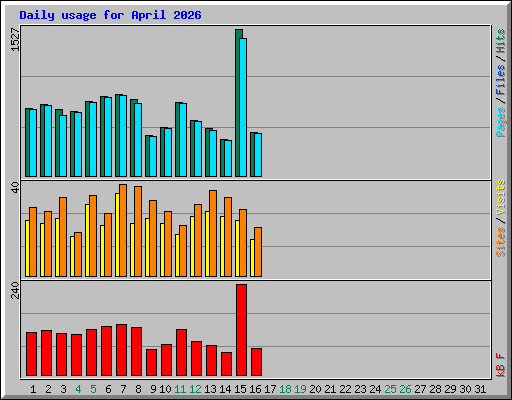The width and height of the screenshot is (512, 400).
Task: Click the "Pages" legend label
Action: click(500, 122)
